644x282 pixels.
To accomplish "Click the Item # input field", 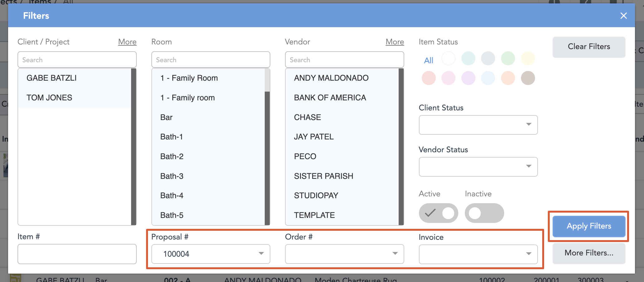I will [x=77, y=254].
